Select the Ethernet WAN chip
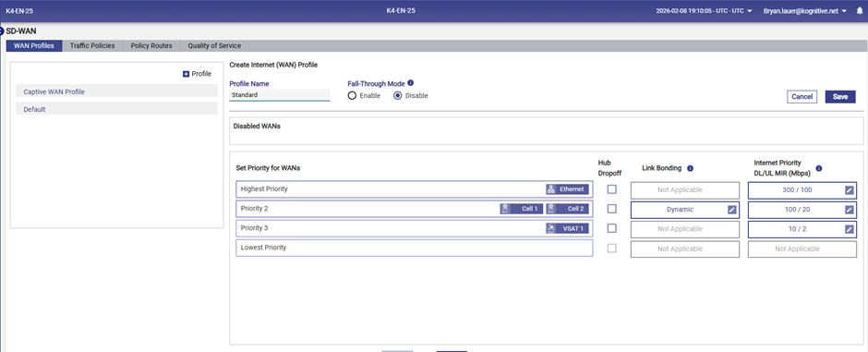 [567, 189]
